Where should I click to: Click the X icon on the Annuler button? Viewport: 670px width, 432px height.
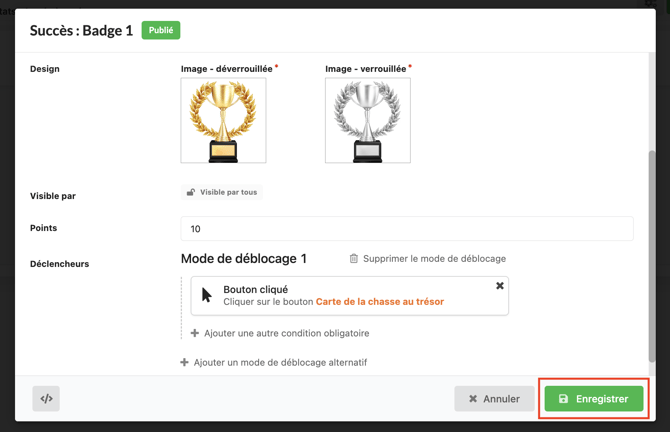coord(473,399)
